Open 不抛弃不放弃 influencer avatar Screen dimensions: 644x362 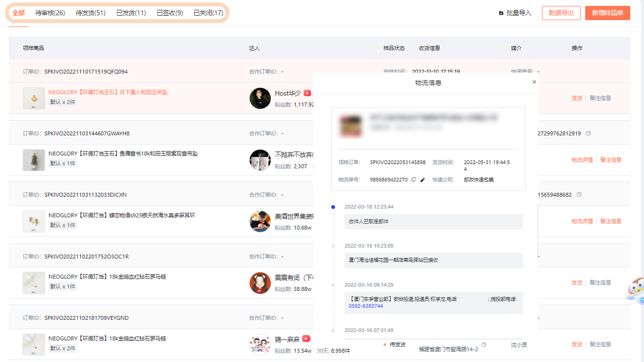260,160
